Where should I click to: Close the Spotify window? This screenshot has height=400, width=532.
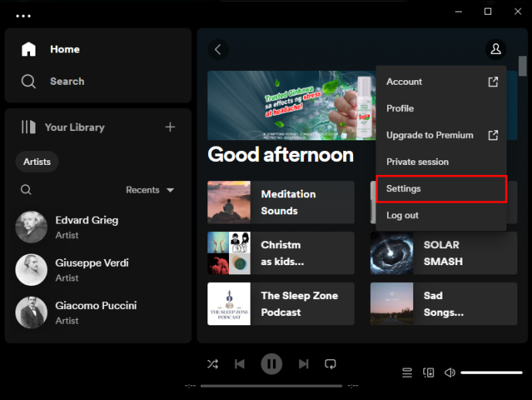(x=518, y=12)
